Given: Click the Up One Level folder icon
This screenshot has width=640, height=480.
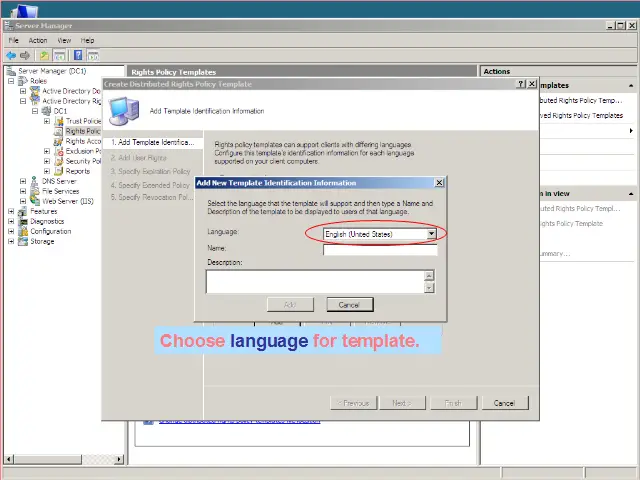Looking at the screenshot, I should (x=44, y=55).
